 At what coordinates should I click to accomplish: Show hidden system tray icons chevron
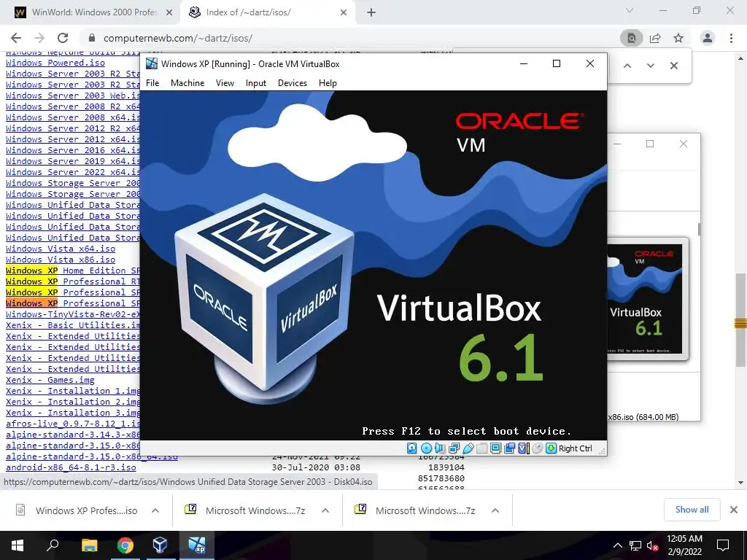click(617, 545)
